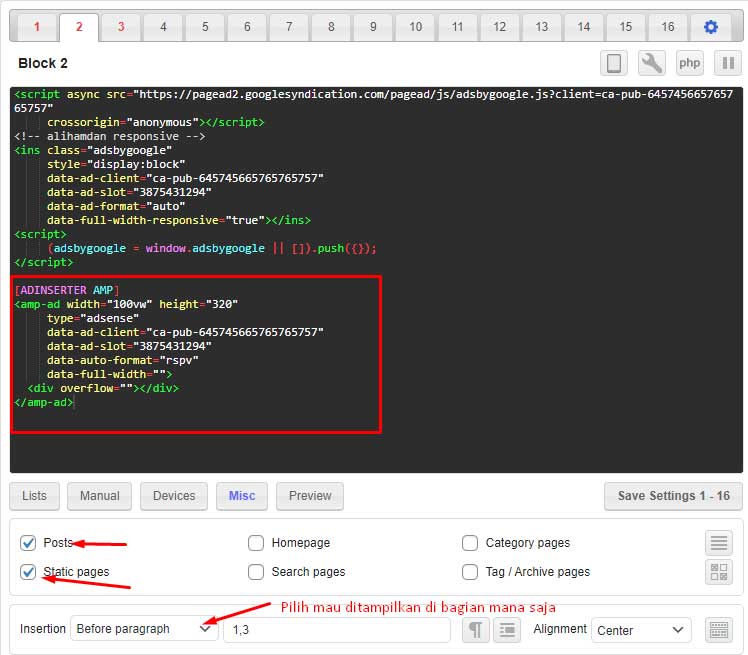The image size is (748, 655).
Task: Check the Homepage checkbox
Action: pyautogui.click(x=256, y=543)
